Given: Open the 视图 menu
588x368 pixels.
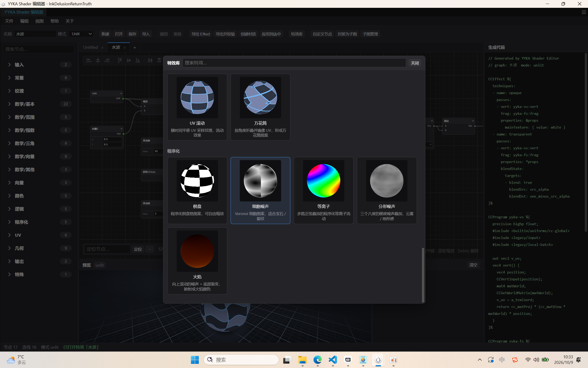Looking at the screenshot, I should click(x=39, y=21).
